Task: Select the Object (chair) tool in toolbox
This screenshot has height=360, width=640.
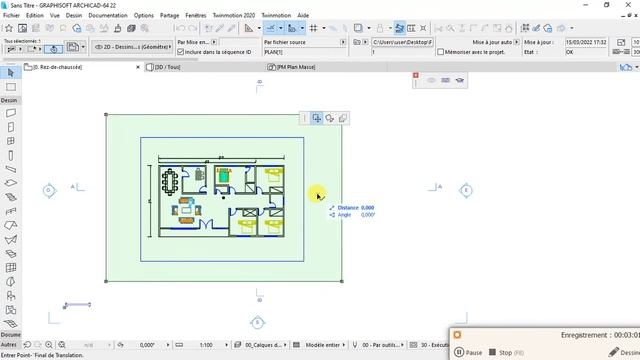Action: point(11,296)
